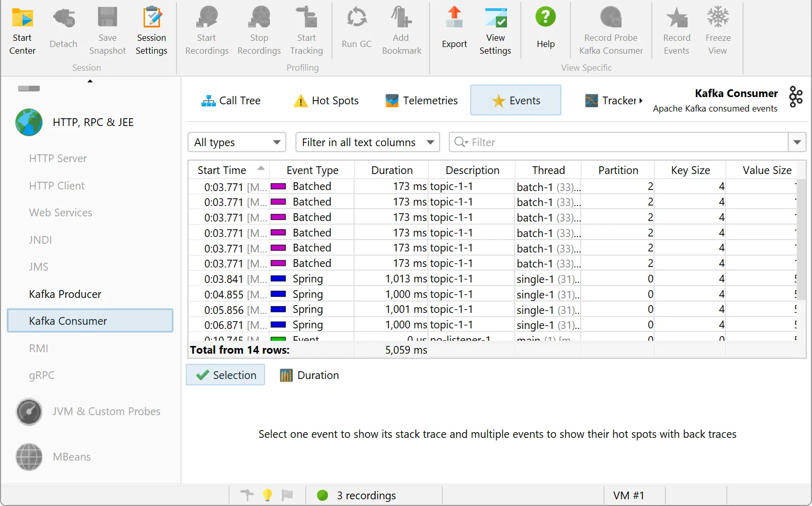Click the green Help icon
Image resolution: width=812 pixels, height=506 pixels.
point(545,18)
